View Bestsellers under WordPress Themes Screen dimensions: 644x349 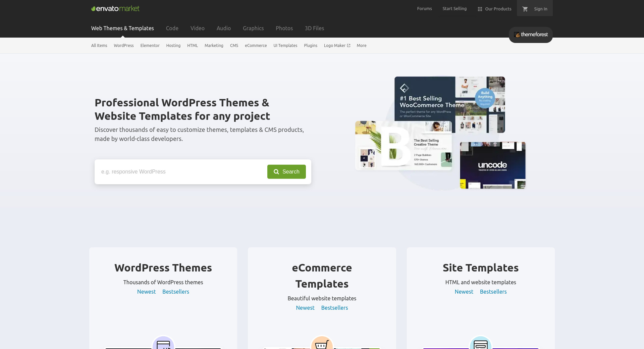point(176,292)
